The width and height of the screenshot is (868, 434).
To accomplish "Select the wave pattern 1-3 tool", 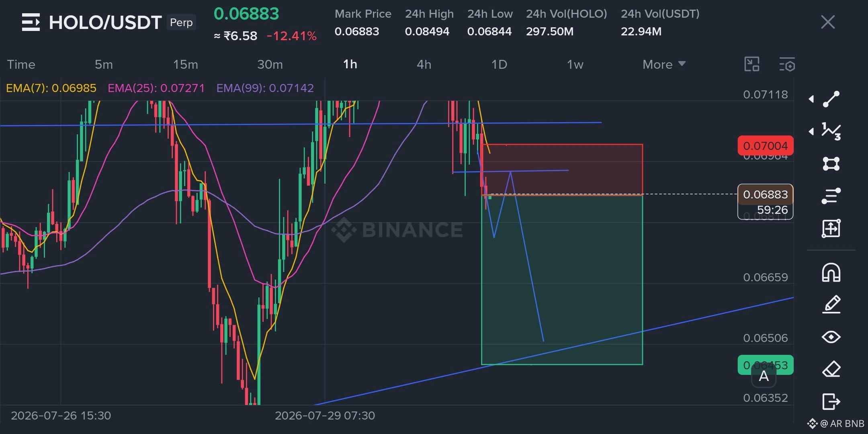I will [831, 131].
